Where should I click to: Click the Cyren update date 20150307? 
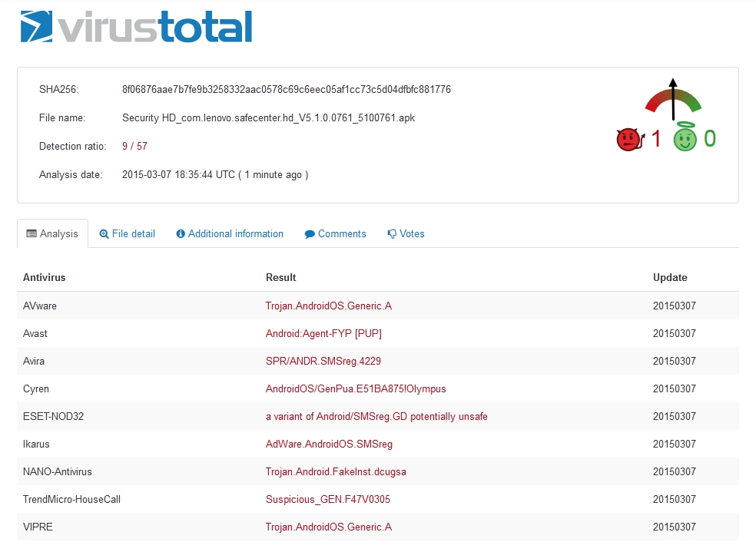[x=674, y=388]
